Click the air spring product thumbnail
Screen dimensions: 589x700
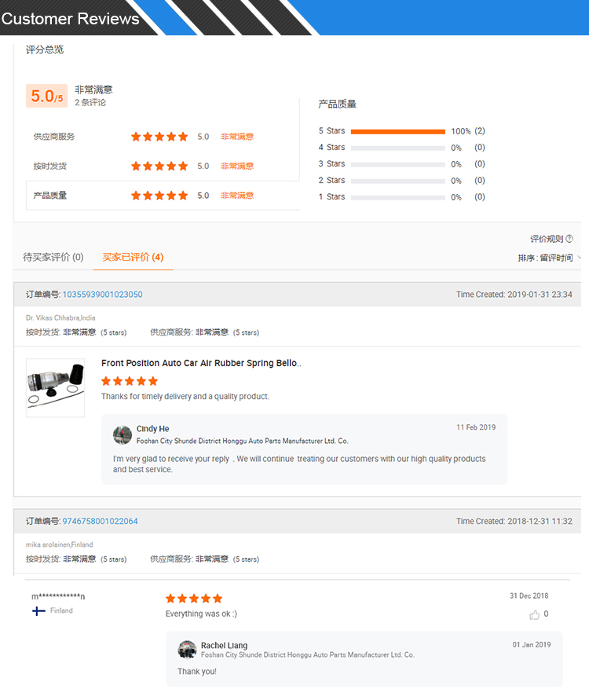(55, 388)
